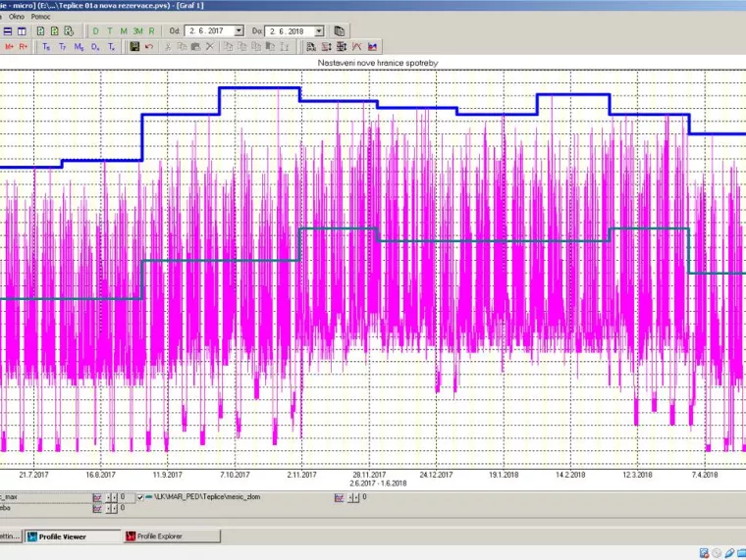Image resolution: width=746 pixels, height=560 pixels.
Task: Toggle the mesic_zlom series checkbox
Action: [x=140, y=497]
